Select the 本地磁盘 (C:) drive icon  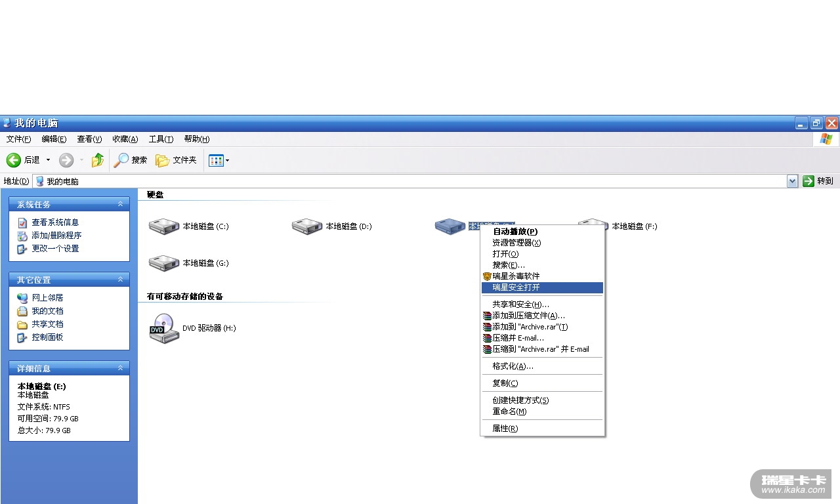coord(164,226)
